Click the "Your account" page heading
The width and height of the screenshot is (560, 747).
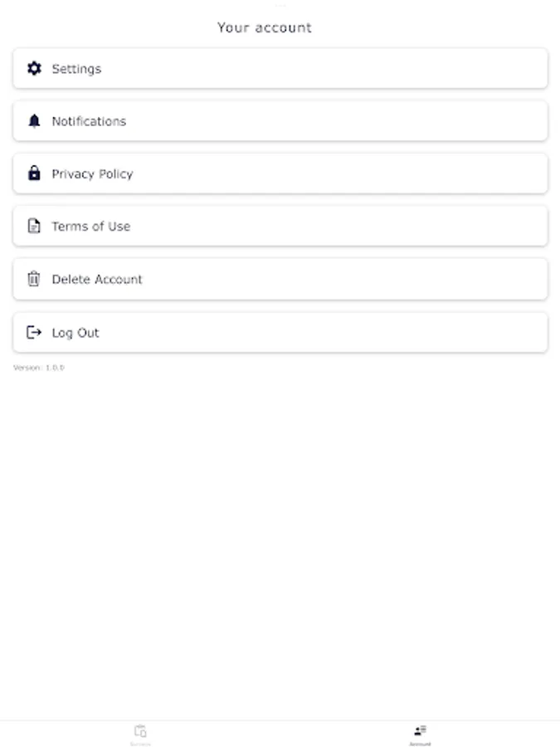[265, 27]
